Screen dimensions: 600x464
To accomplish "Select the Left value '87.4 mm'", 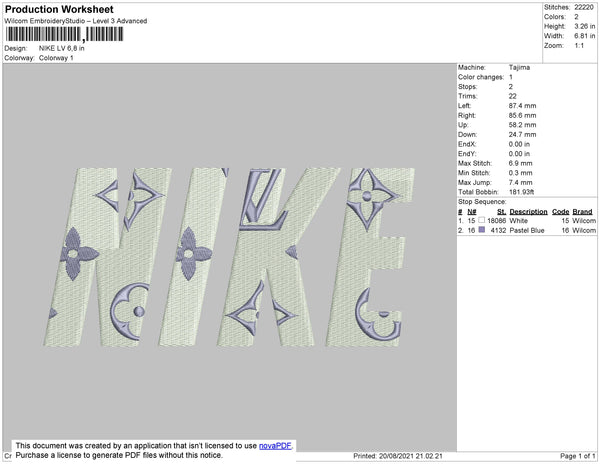I will pos(522,106).
